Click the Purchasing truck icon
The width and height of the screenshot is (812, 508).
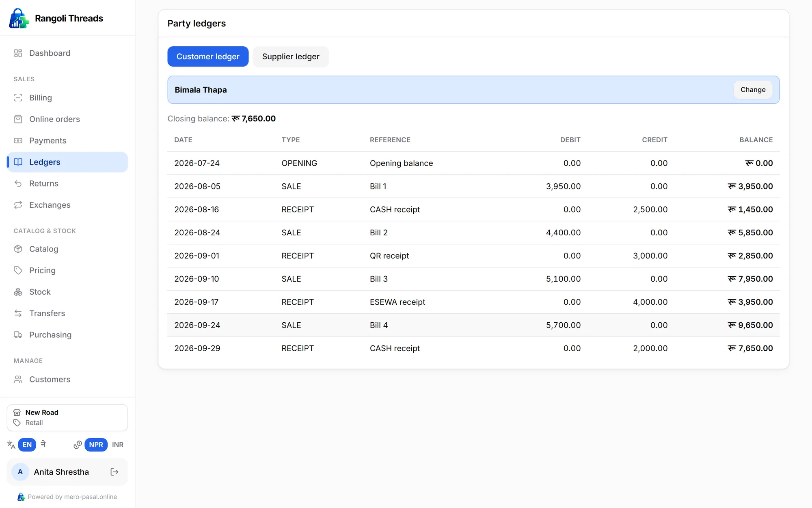(18, 335)
